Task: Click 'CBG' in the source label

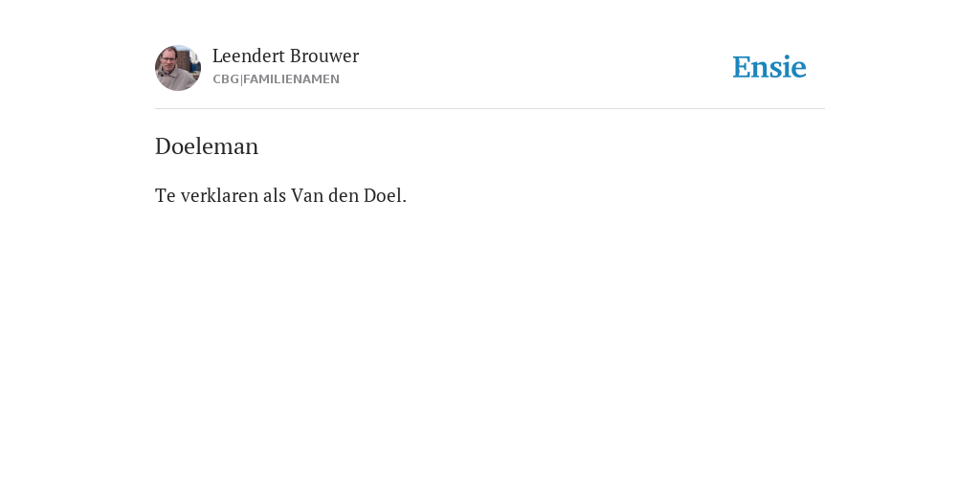Action: pyautogui.click(x=226, y=79)
